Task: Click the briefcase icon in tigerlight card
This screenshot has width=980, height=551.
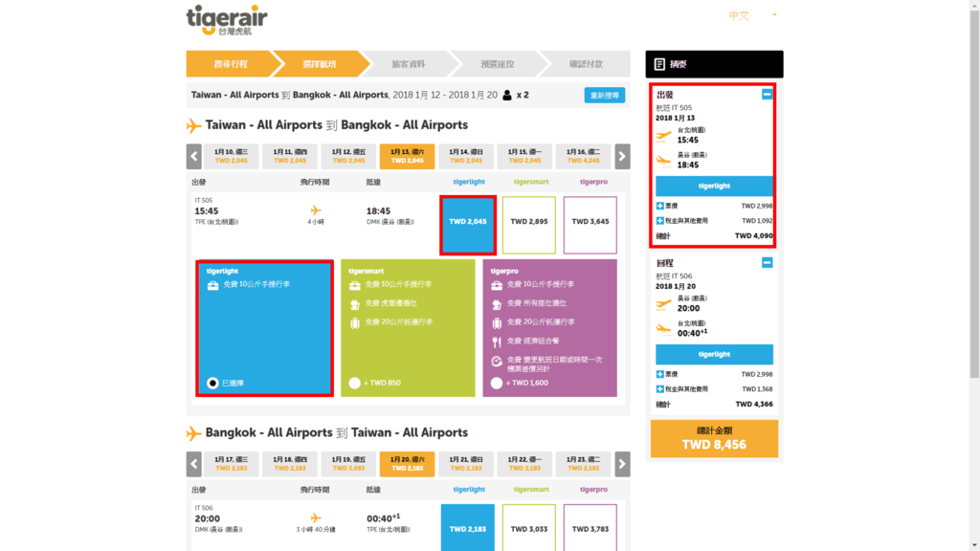Action: coord(213,285)
